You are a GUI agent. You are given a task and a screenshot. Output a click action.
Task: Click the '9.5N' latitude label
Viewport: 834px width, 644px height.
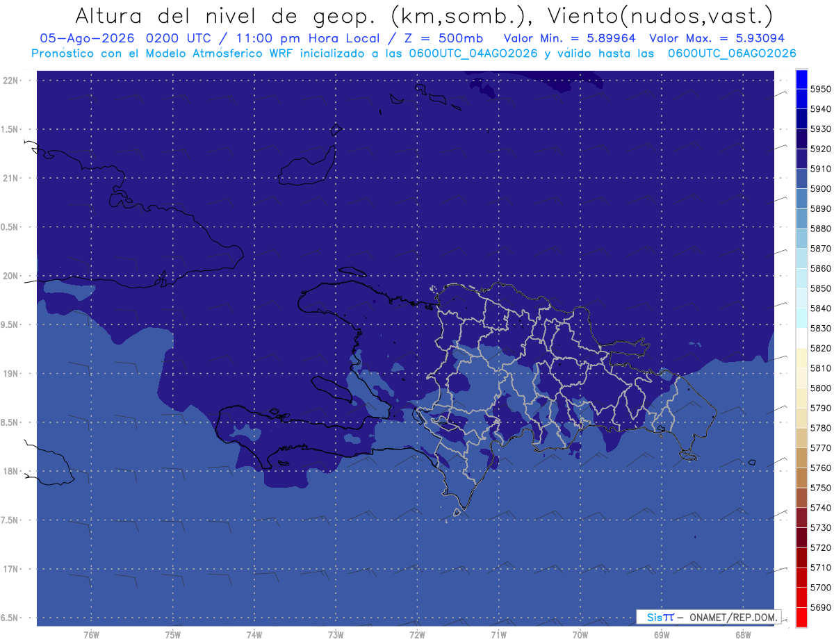tap(10, 324)
